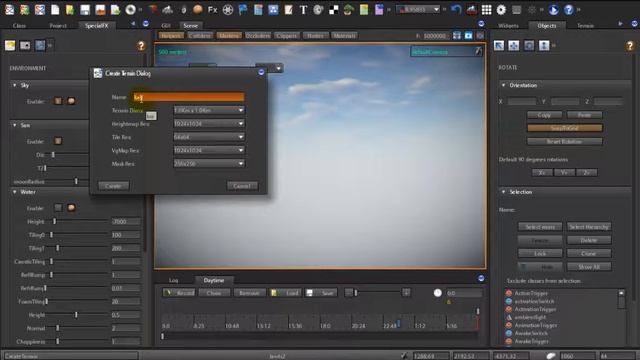This screenshot has height=360, width=640.
Task: Select the T text tool icon
Action: click(x=303, y=9)
